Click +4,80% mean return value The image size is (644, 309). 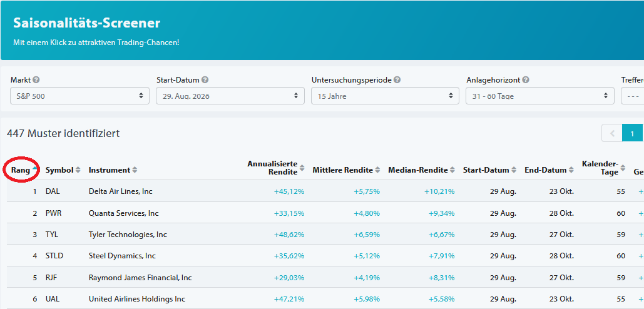tap(367, 213)
